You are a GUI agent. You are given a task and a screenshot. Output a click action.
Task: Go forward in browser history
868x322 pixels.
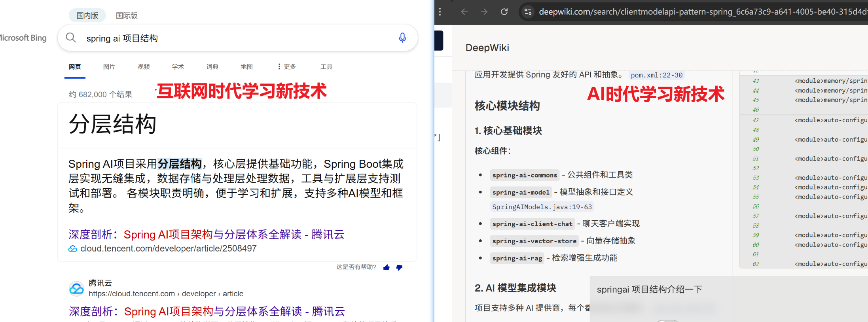[484, 12]
